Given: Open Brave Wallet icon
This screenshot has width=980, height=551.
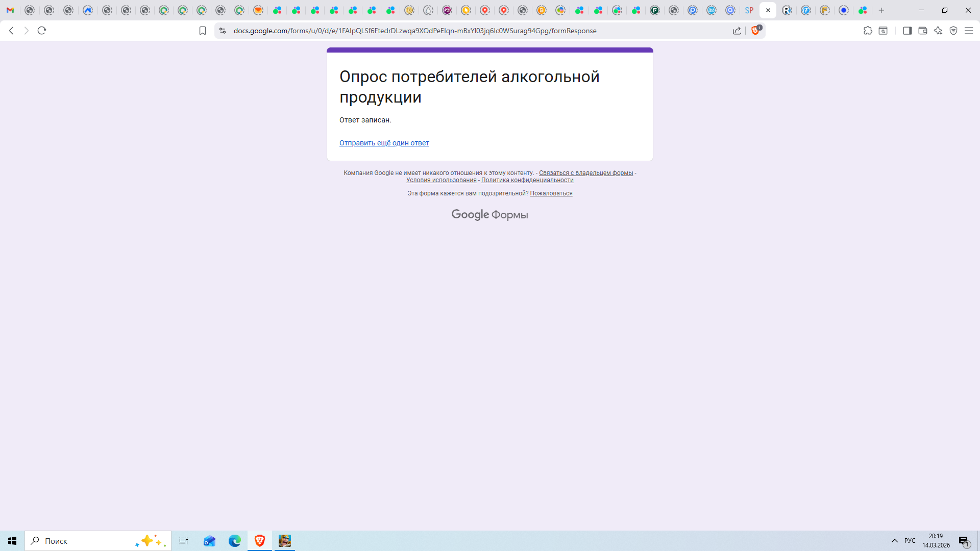Looking at the screenshot, I should tap(922, 31).
